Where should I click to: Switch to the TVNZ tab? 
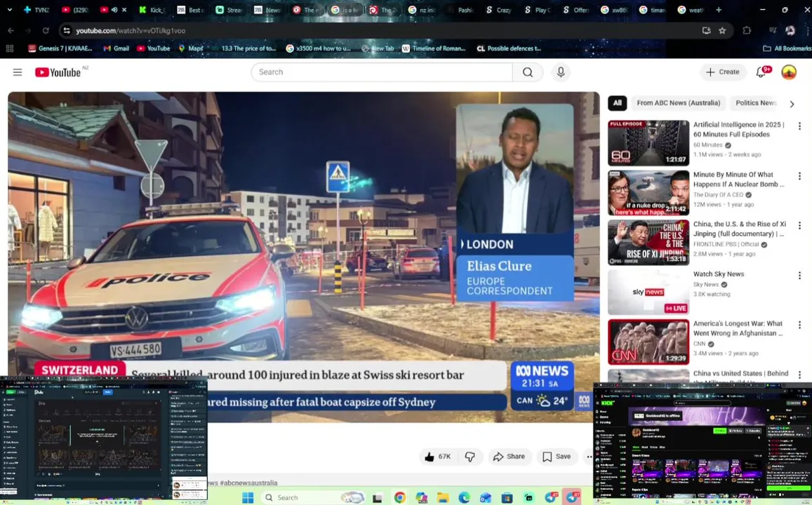[36, 10]
